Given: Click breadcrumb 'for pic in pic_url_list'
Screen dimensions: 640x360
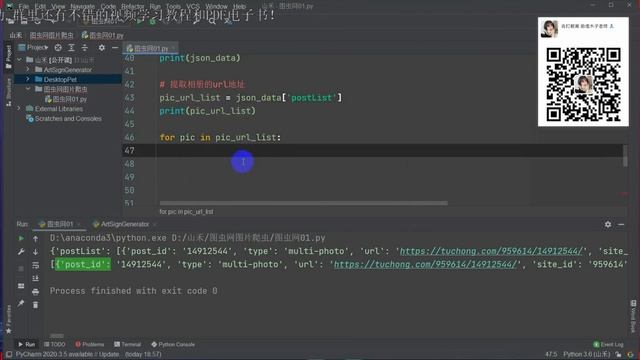Looking at the screenshot, I should (186, 212).
